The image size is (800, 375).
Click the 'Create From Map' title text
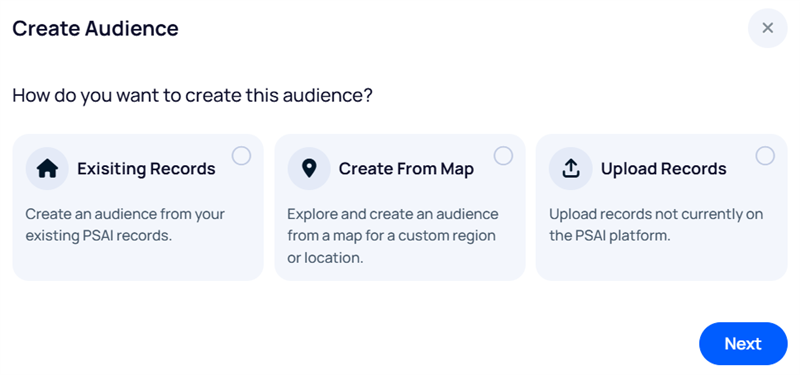(406, 169)
